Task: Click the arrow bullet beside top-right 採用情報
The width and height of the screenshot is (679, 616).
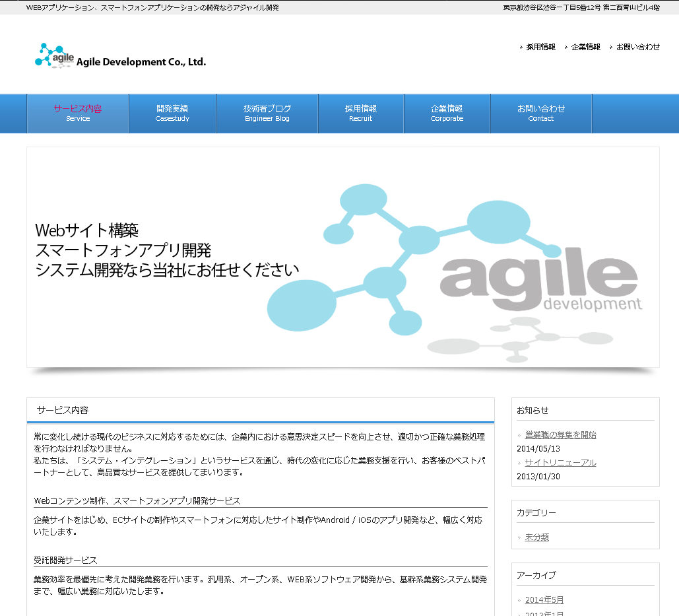Action: click(521, 48)
